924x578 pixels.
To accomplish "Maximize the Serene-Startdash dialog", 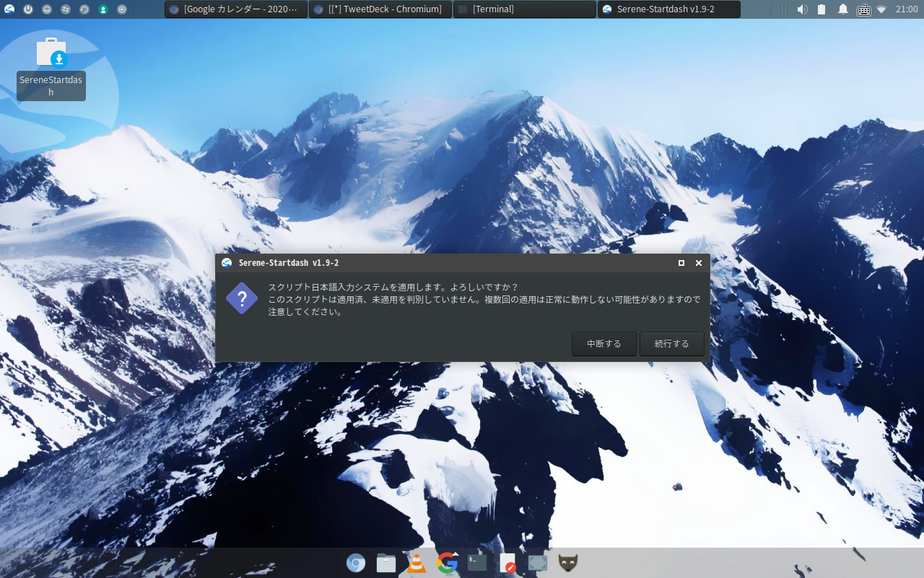I will click(x=681, y=263).
